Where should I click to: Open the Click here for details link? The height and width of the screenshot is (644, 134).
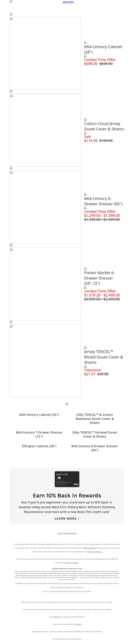[x=72, y=563]
